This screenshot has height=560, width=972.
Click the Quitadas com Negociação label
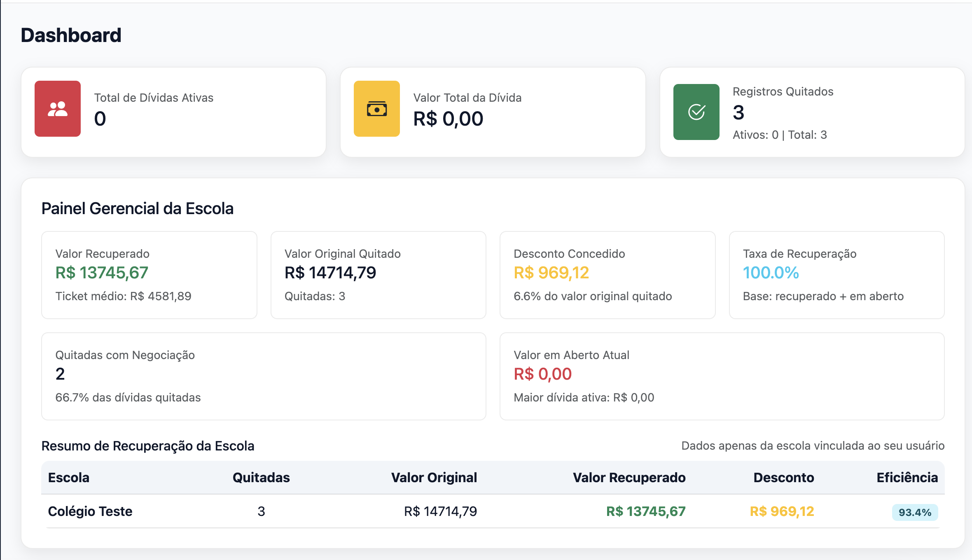125,355
